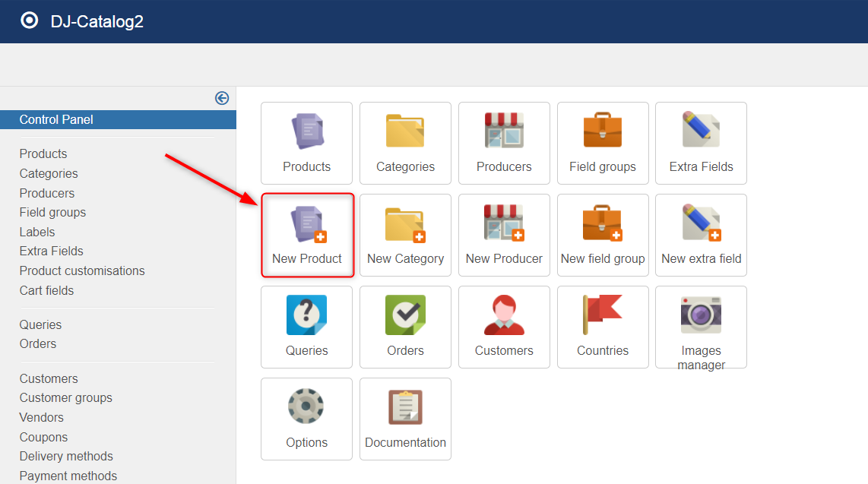Open Delivery methods sidebar link
The width and height of the screenshot is (868, 484).
point(66,457)
